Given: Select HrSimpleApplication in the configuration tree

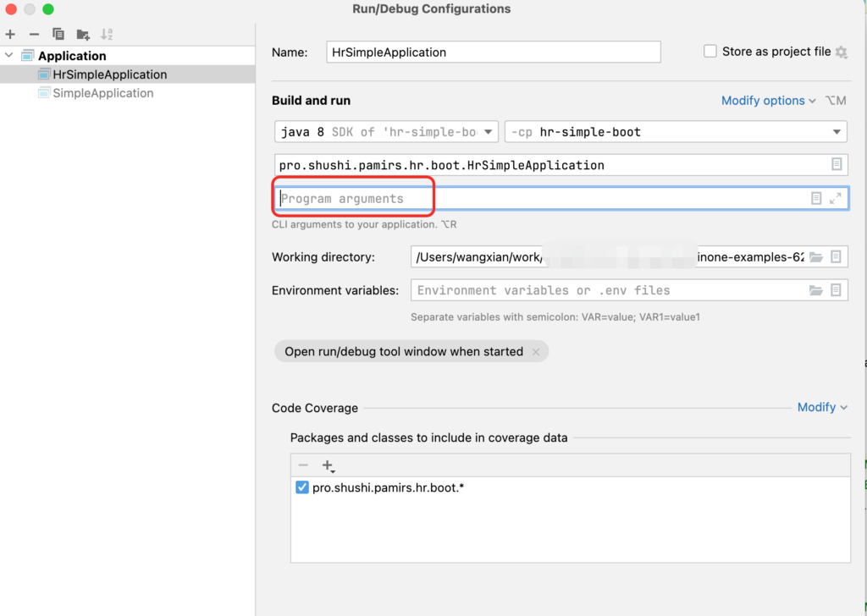Looking at the screenshot, I should 109,74.
